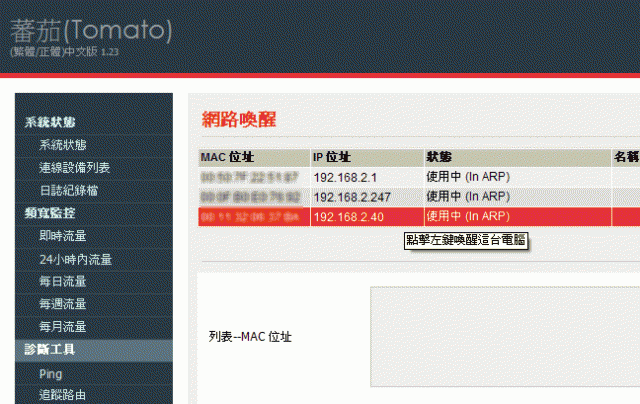The image size is (640, 404).
Task: Sort table by MAC 位址 column
Action: tap(254, 157)
